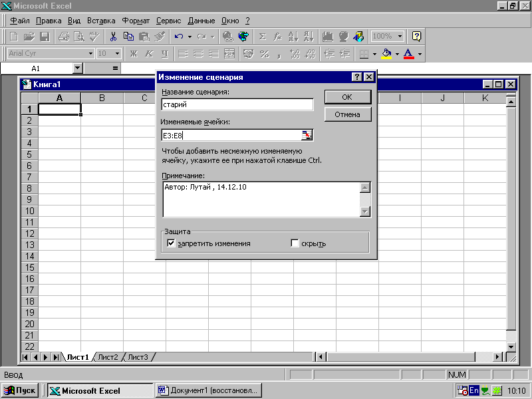
Task: Open the Данные menu
Action: [201, 21]
